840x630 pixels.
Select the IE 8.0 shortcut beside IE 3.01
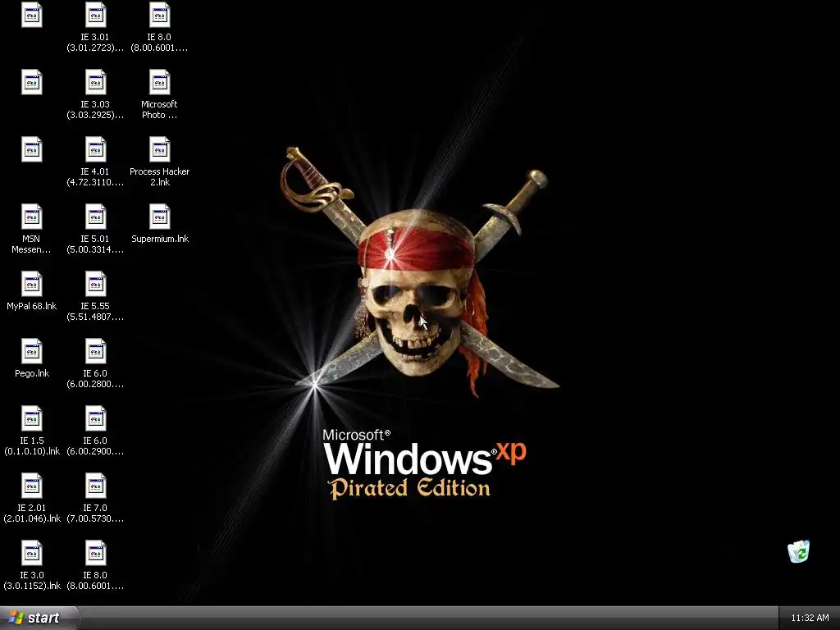[160, 15]
